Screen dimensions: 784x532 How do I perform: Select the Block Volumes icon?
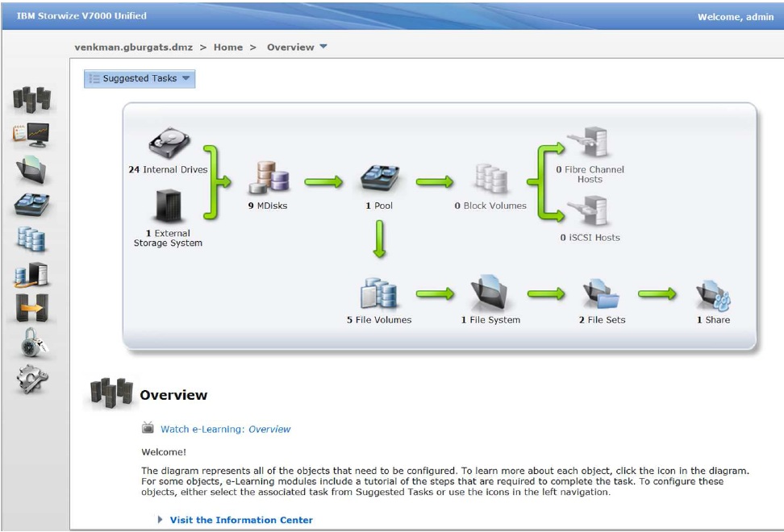(490, 179)
